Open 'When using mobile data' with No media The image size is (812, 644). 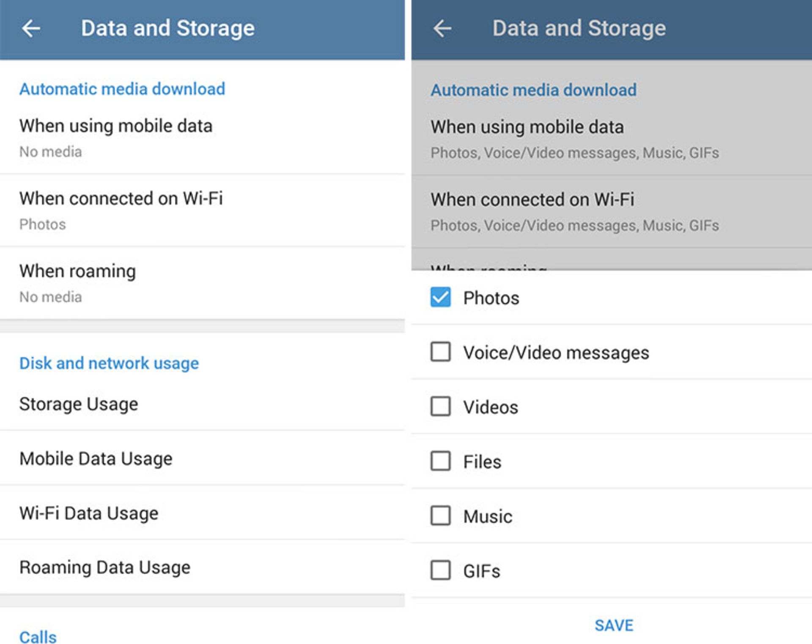pyautogui.click(x=202, y=138)
